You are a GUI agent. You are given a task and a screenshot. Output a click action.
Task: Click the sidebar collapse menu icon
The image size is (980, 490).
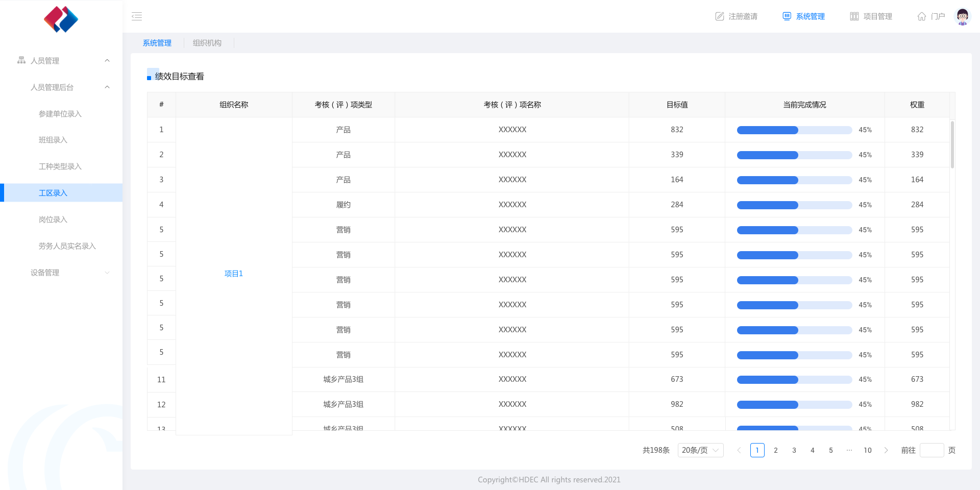[137, 16]
